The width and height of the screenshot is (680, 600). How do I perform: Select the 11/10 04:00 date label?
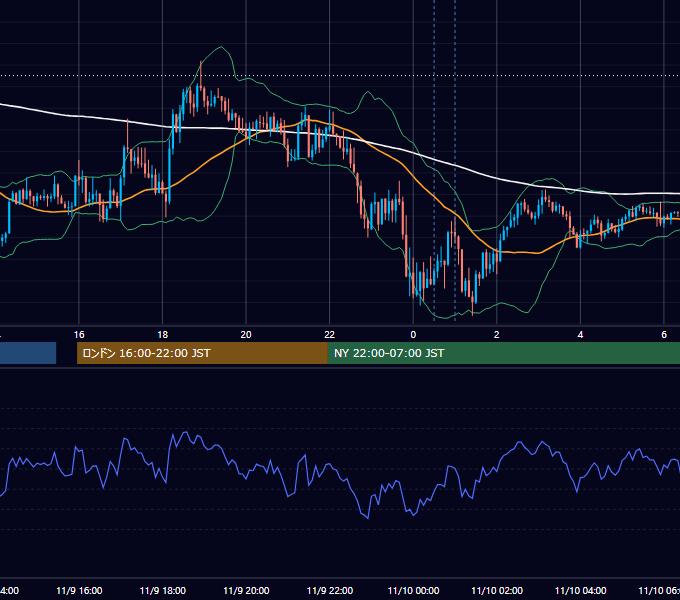coord(581,590)
